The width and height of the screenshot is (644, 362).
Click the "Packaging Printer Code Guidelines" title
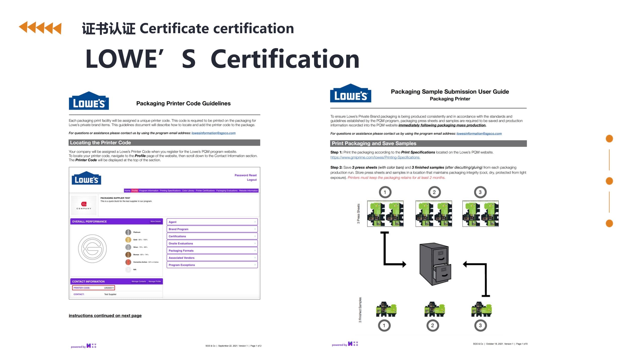click(x=183, y=103)
